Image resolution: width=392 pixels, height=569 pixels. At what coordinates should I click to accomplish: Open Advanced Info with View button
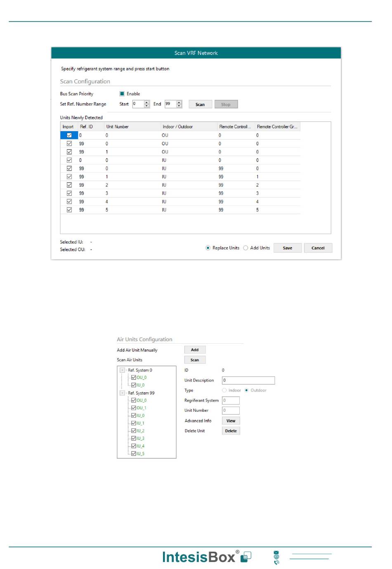231,421
